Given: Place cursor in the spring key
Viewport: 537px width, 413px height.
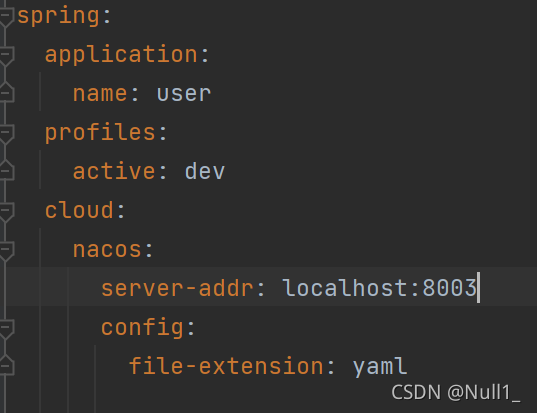Looking at the screenshot, I should tap(59, 16).
